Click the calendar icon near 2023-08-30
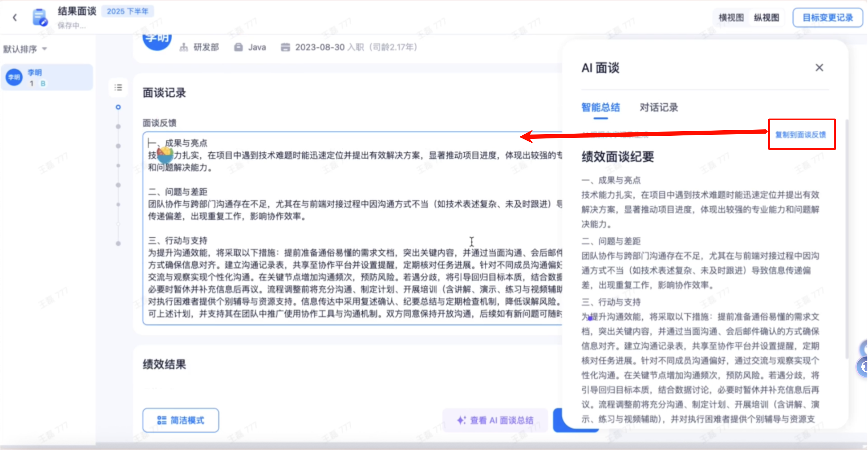The width and height of the screenshot is (868, 450). click(286, 47)
